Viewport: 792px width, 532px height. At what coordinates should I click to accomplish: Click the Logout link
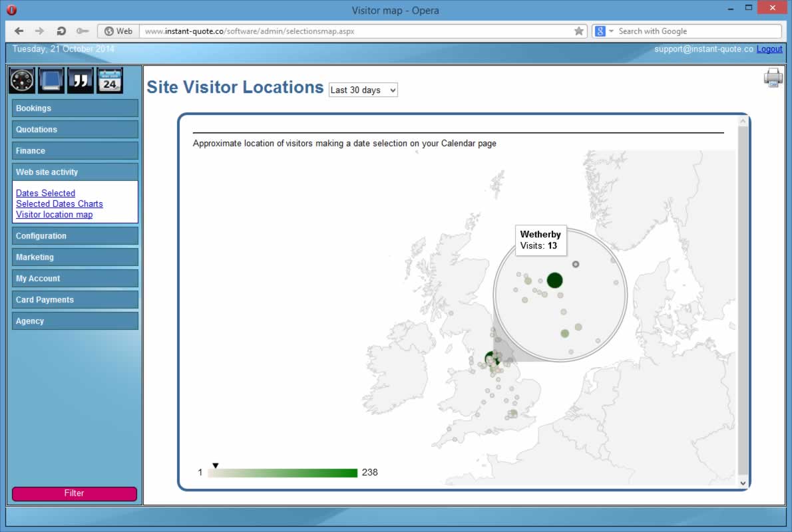point(769,49)
